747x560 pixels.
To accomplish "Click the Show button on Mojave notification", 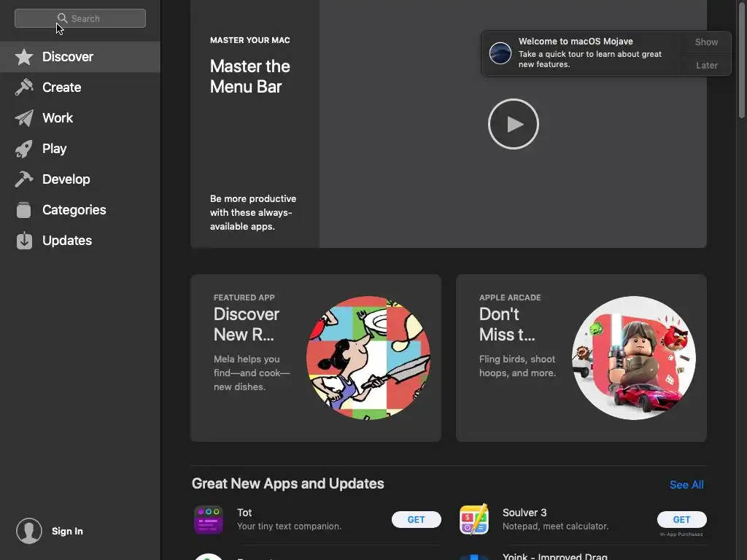I will pyautogui.click(x=706, y=42).
